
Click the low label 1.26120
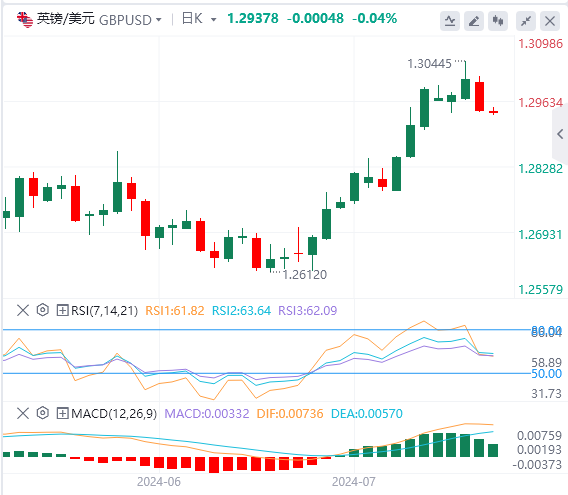pyautogui.click(x=305, y=275)
